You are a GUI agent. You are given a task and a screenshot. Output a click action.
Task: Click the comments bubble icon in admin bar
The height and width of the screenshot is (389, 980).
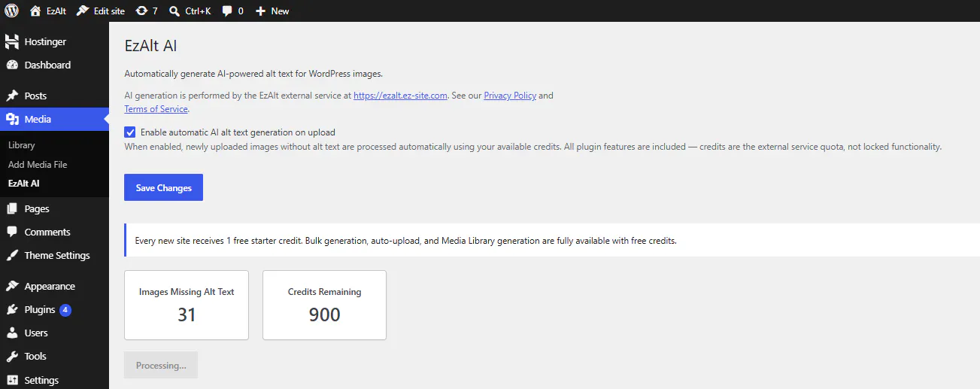pos(227,11)
